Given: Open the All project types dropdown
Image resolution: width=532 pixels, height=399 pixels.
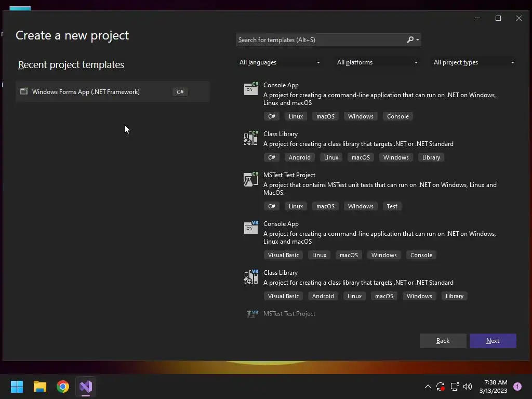Looking at the screenshot, I should click(474, 62).
